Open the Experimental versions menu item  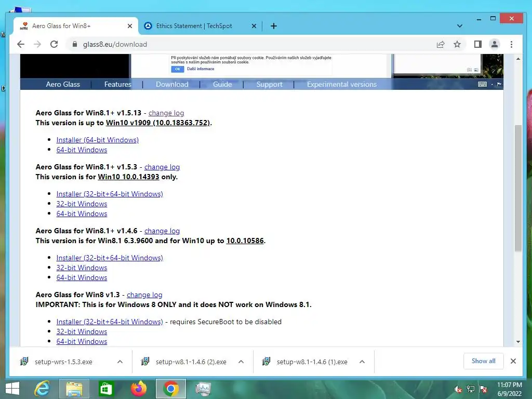342,85
